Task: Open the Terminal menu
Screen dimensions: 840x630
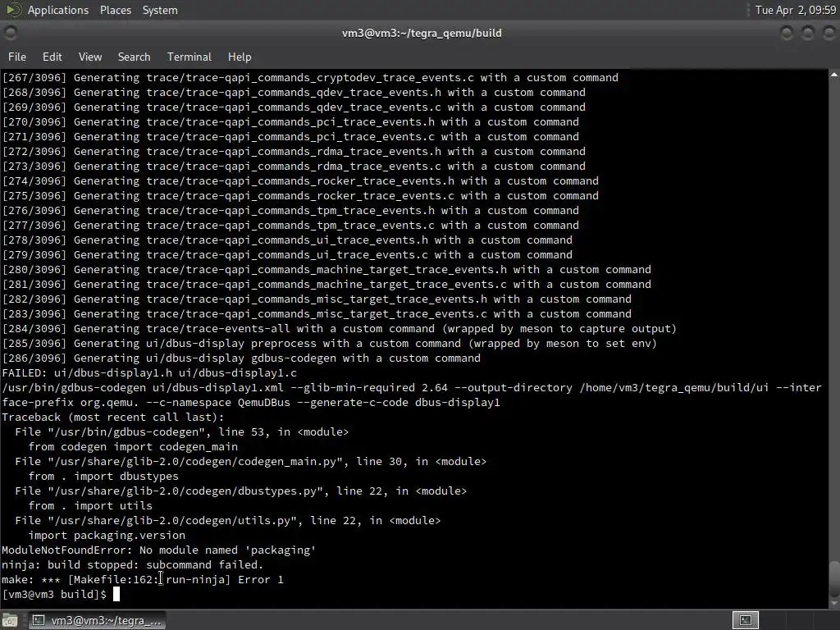Action: pos(189,57)
